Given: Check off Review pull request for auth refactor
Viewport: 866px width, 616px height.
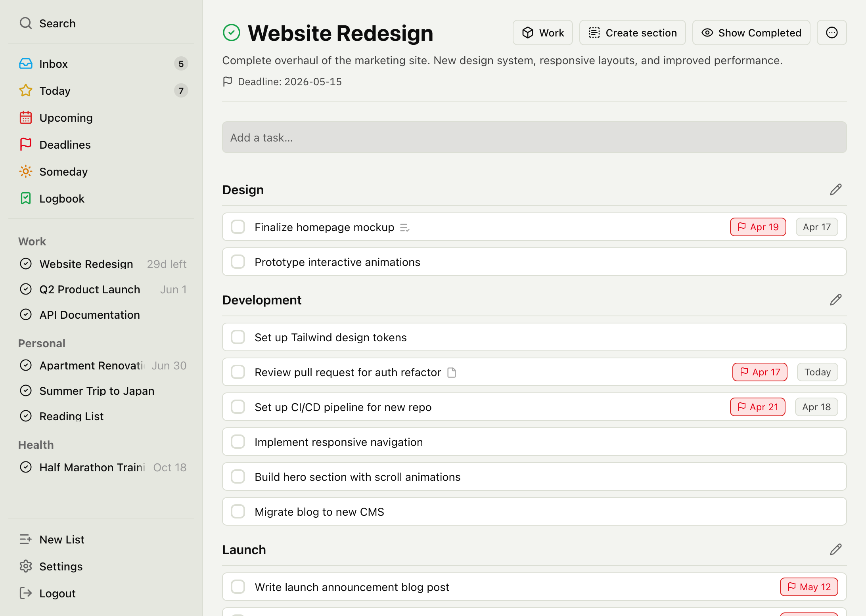Looking at the screenshot, I should (238, 372).
